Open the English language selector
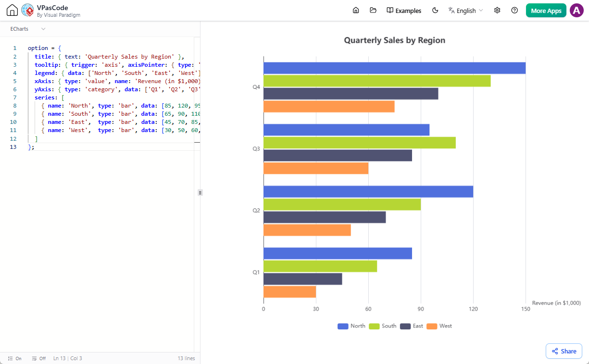 [x=465, y=11]
